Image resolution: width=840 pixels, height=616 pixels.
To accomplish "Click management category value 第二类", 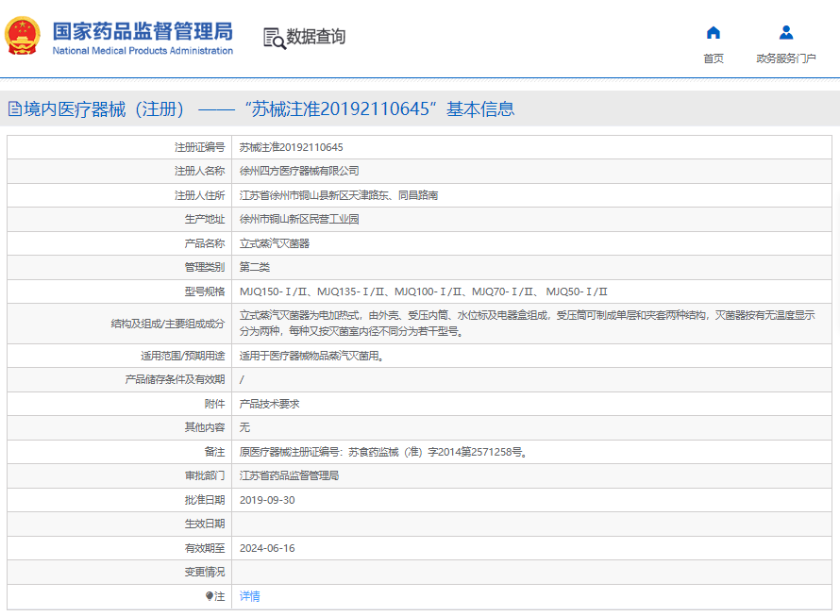I will coord(255,267).
